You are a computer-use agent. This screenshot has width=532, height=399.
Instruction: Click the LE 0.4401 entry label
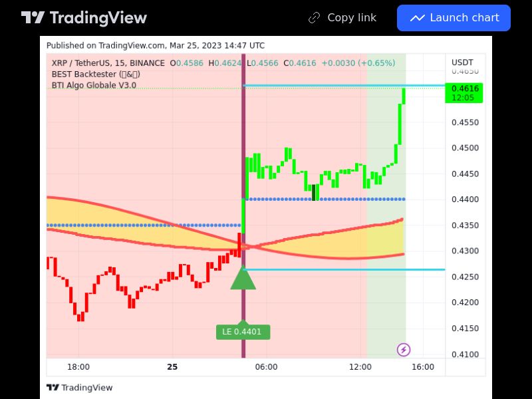[243, 331]
